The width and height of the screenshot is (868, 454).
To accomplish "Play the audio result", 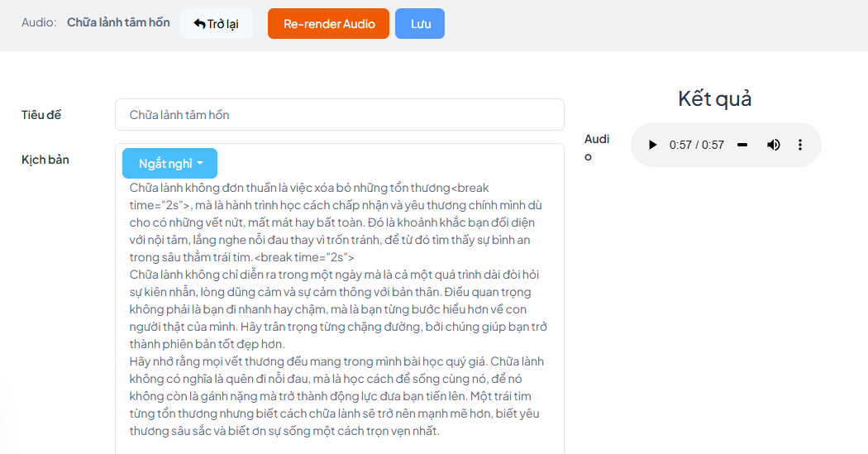I will (x=653, y=145).
